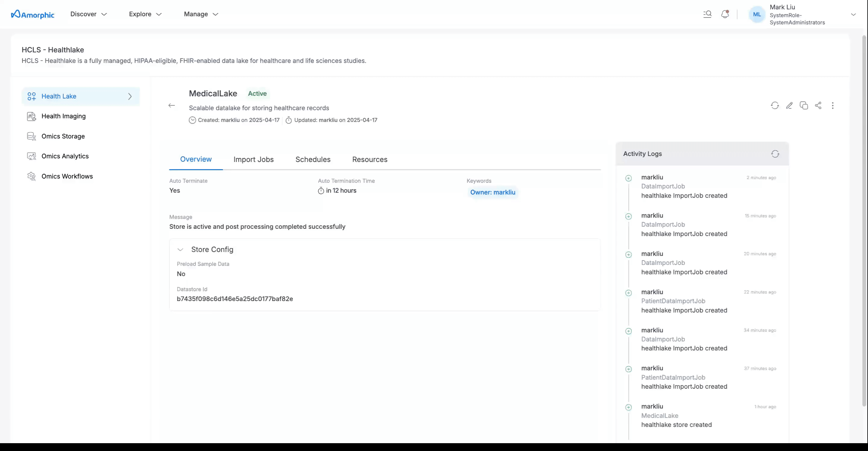The image size is (868, 451).
Task: Select Health Lake in sidebar
Action: tap(81, 96)
